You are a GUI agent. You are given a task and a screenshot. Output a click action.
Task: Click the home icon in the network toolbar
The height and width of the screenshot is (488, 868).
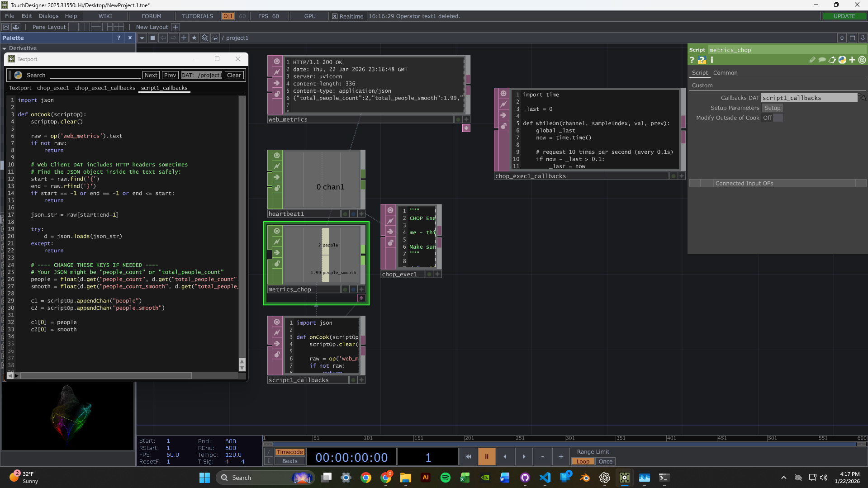215,38
